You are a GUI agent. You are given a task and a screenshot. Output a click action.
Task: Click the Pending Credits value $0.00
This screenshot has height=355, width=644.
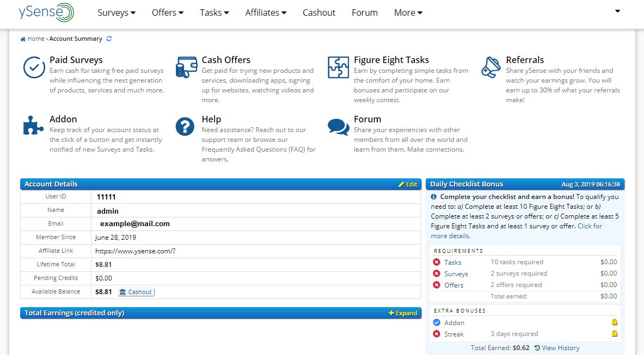click(x=103, y=278)
